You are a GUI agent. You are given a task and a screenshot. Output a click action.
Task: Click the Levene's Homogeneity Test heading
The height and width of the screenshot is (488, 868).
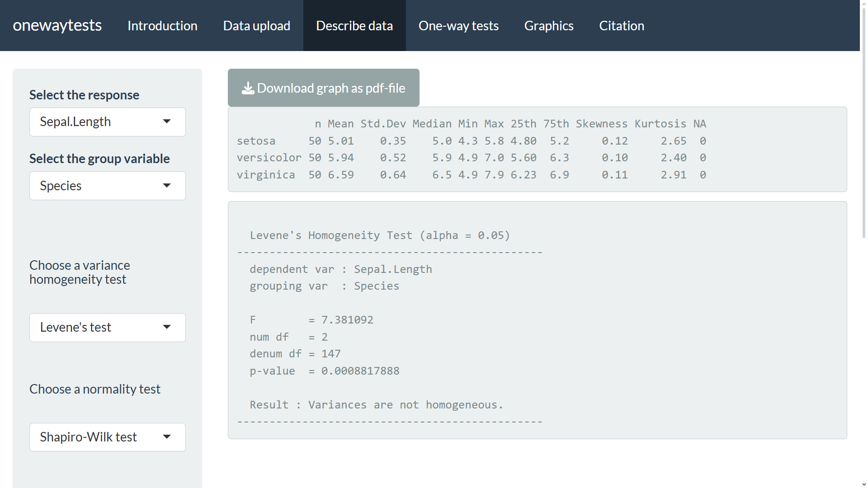tap(380, 235)
